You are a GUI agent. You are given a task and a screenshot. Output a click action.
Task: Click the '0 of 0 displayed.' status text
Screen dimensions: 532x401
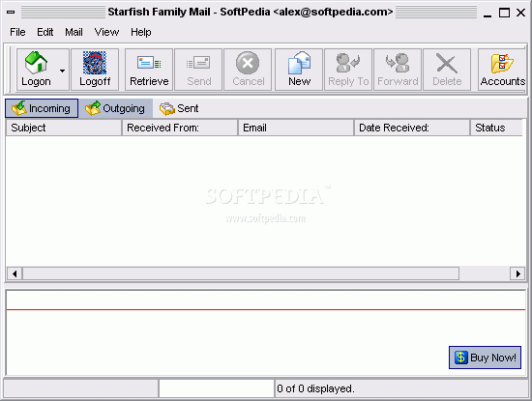(x=315, y=388)
